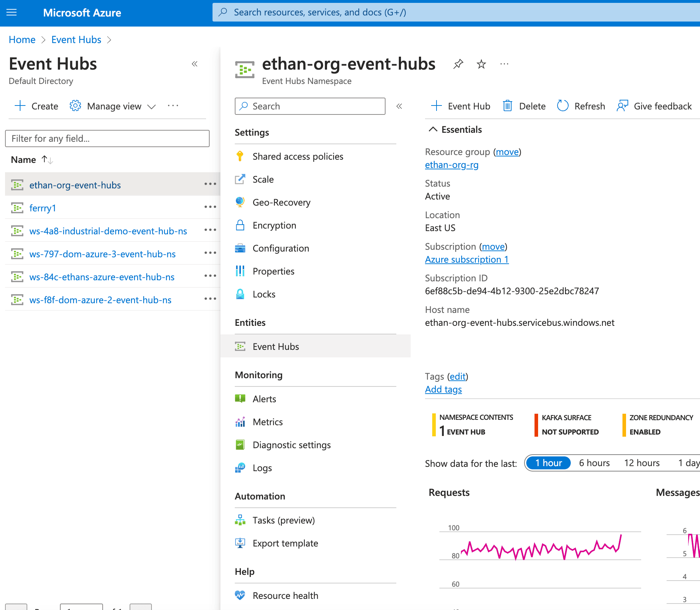Add a new Event Hub
Screen dimensions: 700x610
[461, 106]
